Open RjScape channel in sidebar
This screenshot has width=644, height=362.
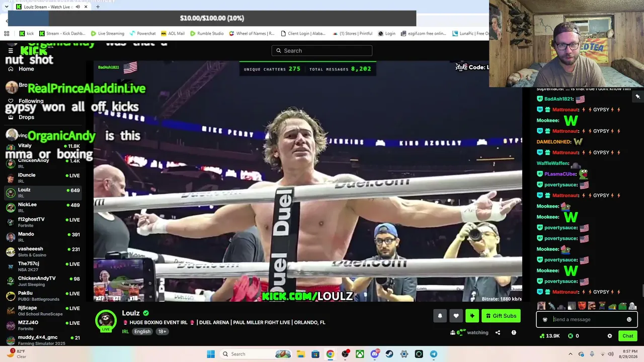pos(43,311)
